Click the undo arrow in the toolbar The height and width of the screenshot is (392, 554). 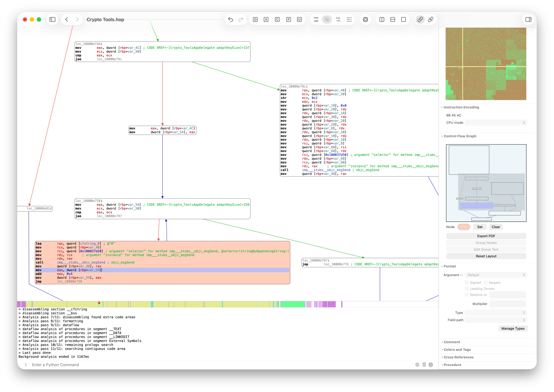pyautogui.click(x=230, y=19)
